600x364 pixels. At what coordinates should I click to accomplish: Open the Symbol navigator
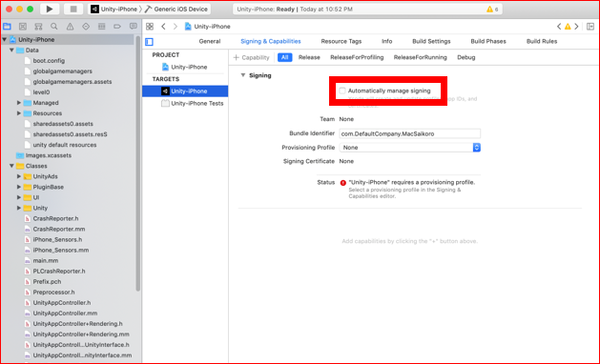tap(39, 26)
